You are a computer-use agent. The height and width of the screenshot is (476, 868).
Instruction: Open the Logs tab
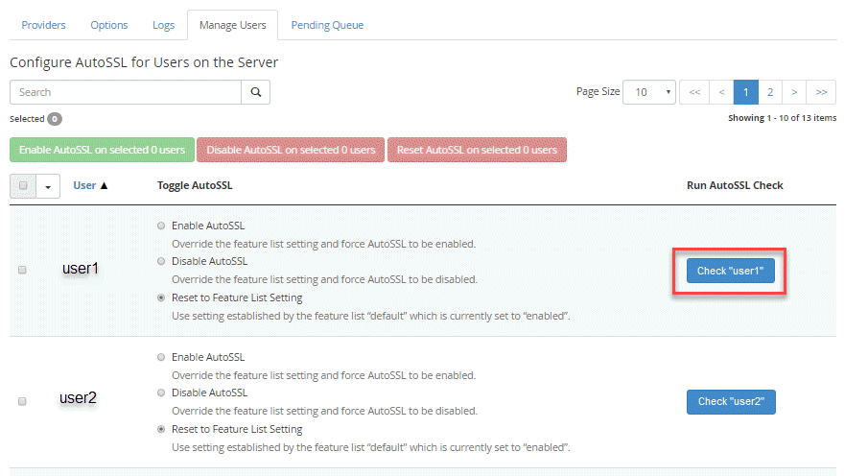click(x=163, y=25)
